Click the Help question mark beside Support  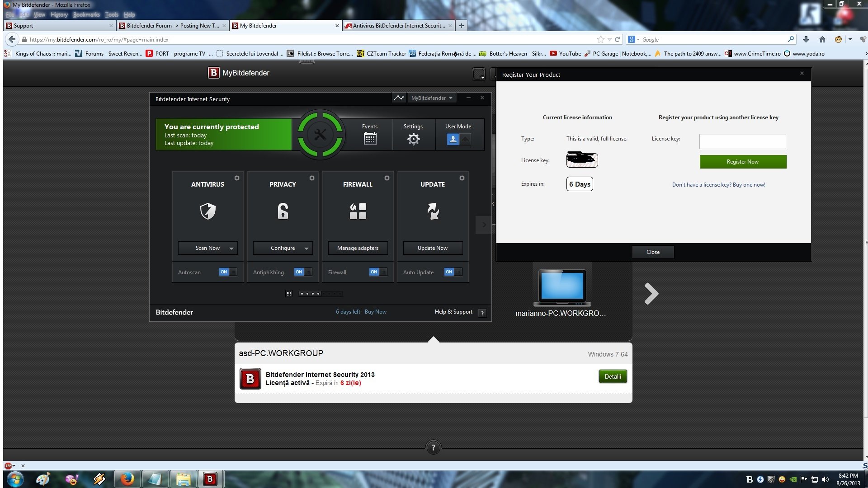pos(482,313)
